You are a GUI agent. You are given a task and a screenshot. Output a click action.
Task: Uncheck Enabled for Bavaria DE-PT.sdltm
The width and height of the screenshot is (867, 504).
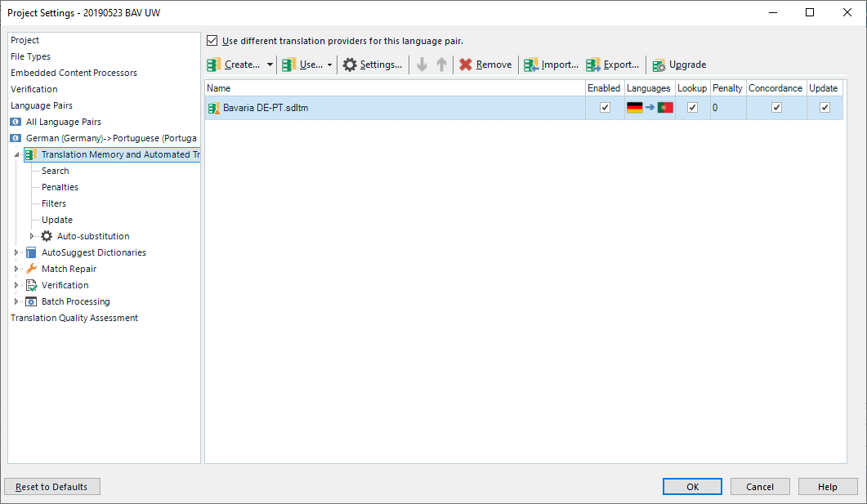[x=605, y=108]
